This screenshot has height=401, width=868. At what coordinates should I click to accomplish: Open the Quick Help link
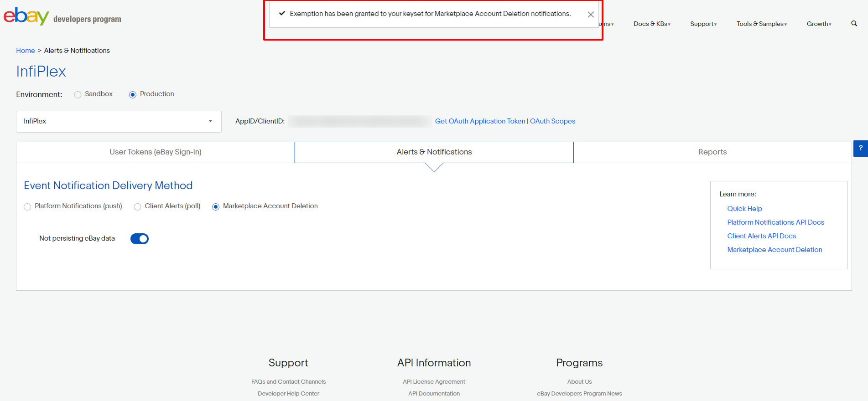click(x=744, y=209)
